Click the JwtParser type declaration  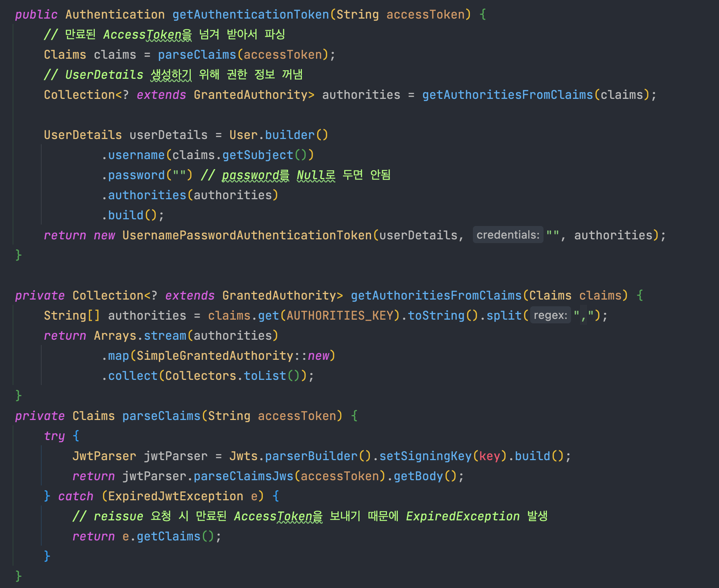coord(104,456)
